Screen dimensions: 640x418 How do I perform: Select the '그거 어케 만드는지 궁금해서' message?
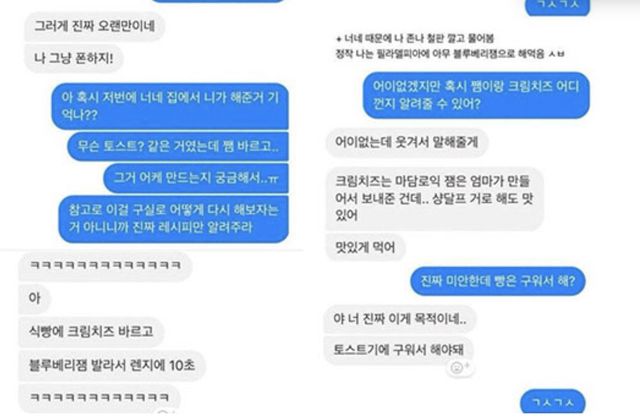pos(196,178)
